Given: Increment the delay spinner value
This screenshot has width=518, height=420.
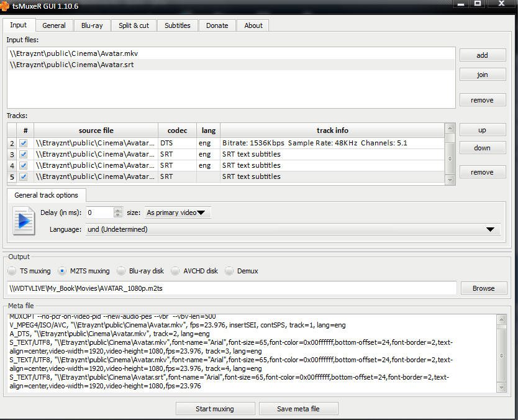Looking at the screenshot, I should 118,210.
